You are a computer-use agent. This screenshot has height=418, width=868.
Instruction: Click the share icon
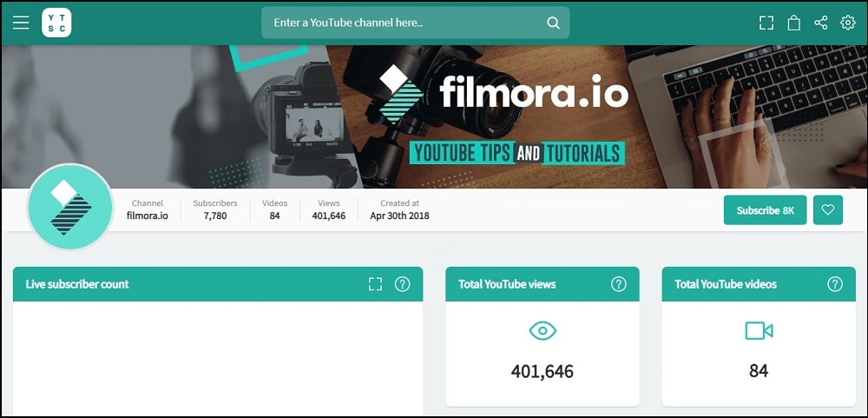[x=821, y=23]
